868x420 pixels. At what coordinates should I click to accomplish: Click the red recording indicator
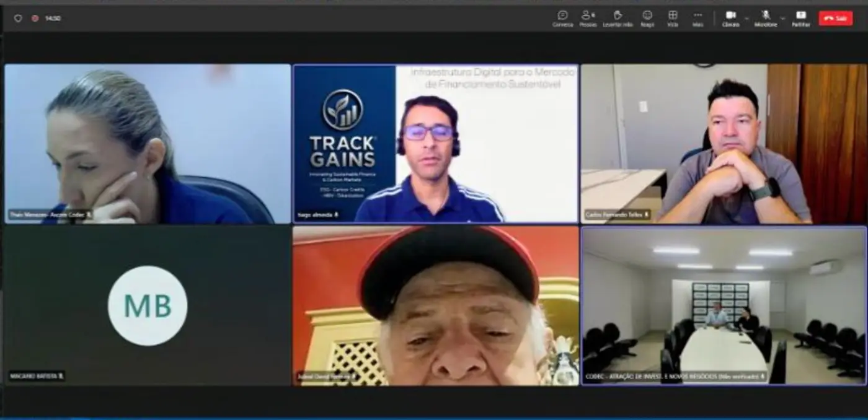point(35,19)
